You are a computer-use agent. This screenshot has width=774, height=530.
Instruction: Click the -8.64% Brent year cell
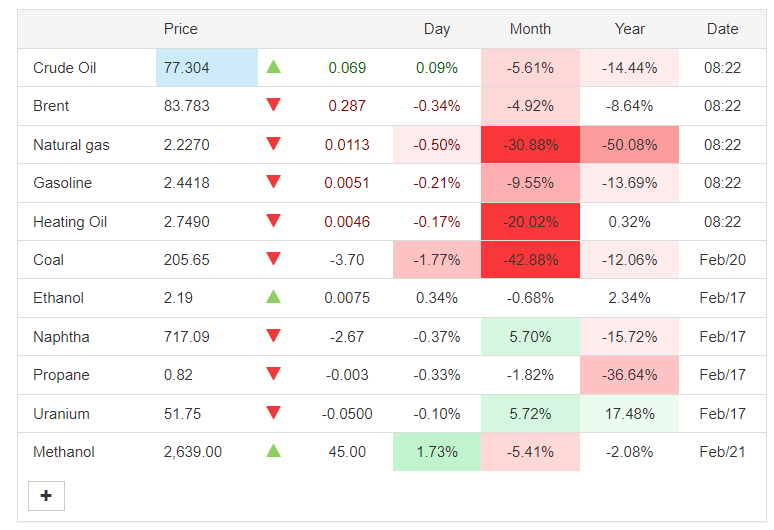[x=629, y=106]
